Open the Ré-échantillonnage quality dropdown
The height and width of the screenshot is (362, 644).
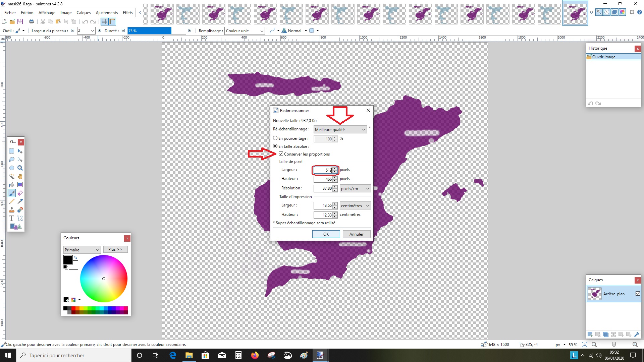coord(340,130)
